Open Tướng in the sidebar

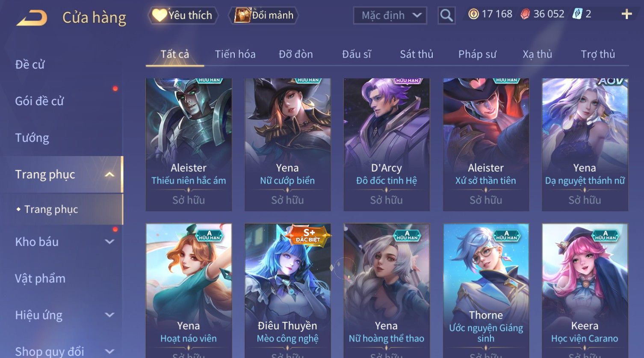pyautogui.click(x=32, y=138)
